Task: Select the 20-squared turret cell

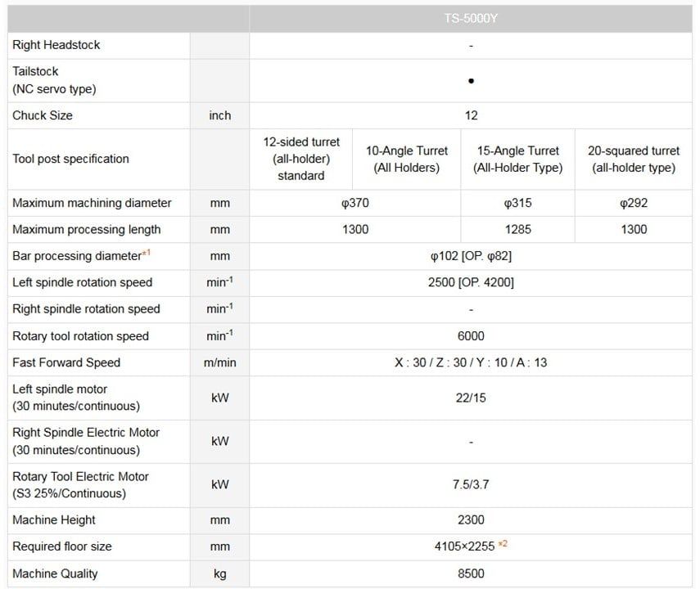Action: 634,160
